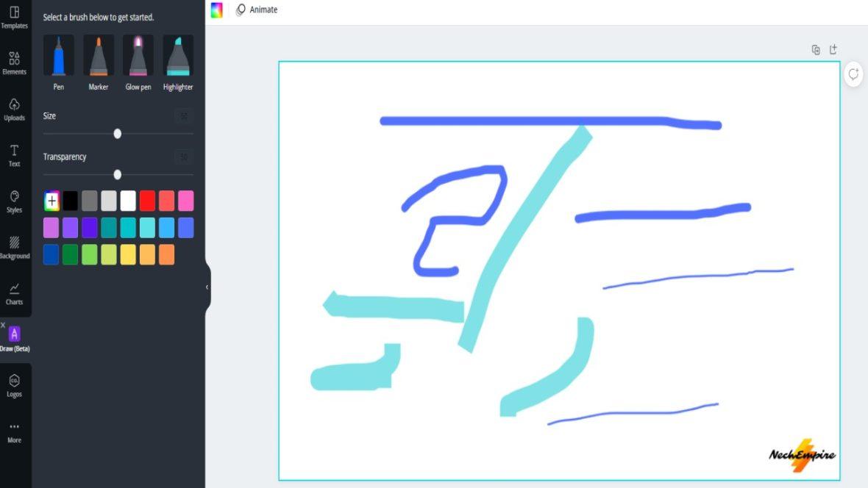Choose the Glow pen brush
The width and height of the screenshot is (868, 488).
[138, 58]
